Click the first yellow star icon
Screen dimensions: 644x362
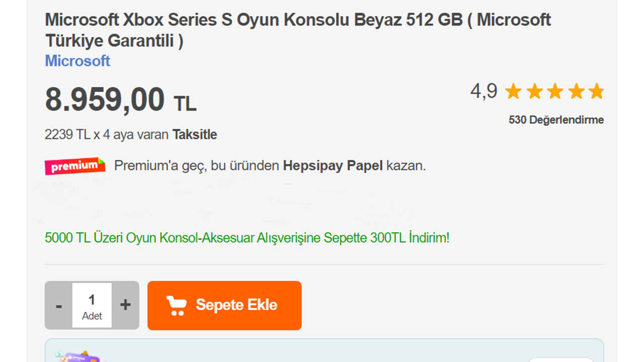tap(513, 92)
